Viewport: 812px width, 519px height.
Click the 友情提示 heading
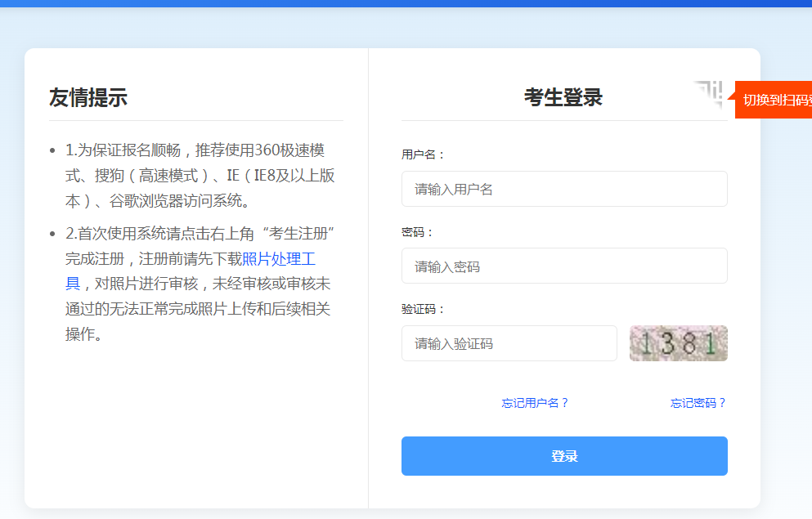pyautogui.click(x=88, y=97)
